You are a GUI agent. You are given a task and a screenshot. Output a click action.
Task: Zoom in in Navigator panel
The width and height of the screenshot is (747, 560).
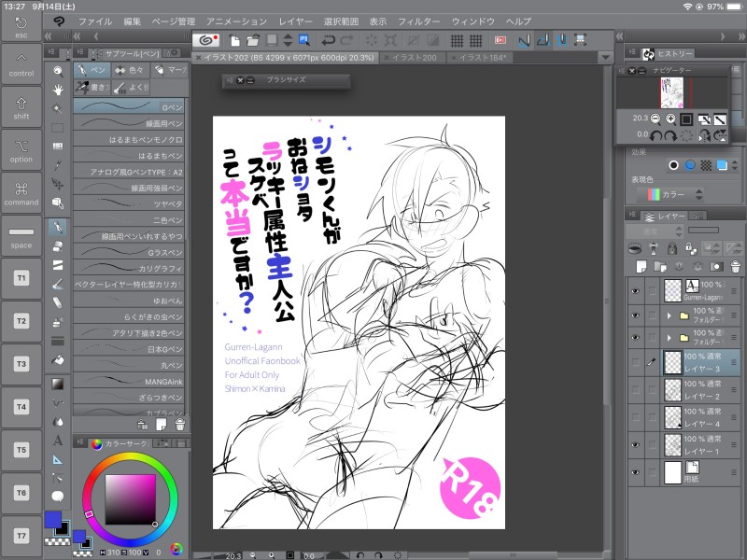[670, 119]
